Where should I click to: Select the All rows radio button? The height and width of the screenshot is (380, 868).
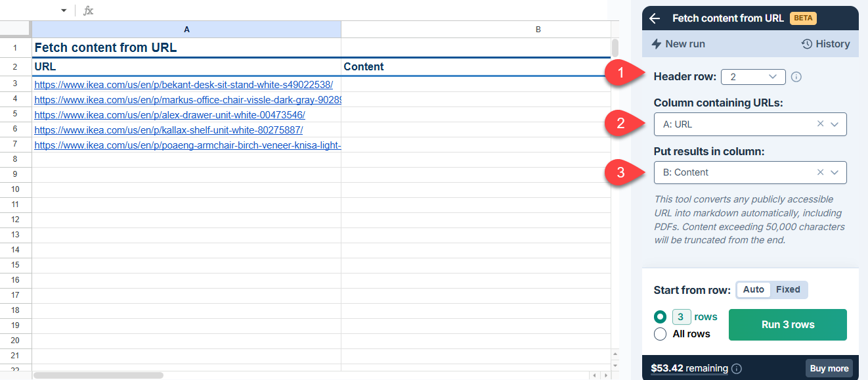659,333
